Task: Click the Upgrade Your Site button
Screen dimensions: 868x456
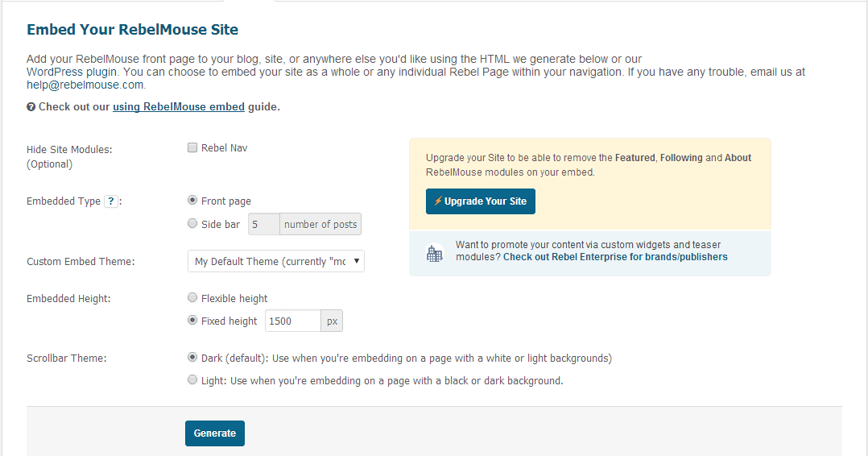Action: tap(481, 201)
